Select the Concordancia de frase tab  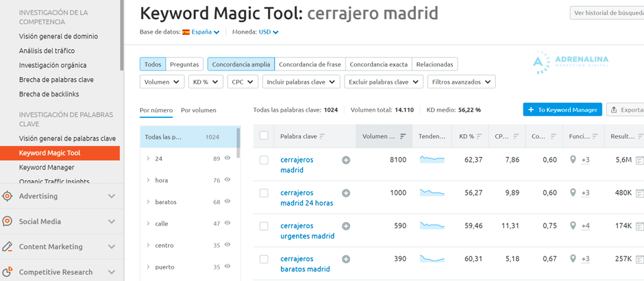click(x=310, y=64)
